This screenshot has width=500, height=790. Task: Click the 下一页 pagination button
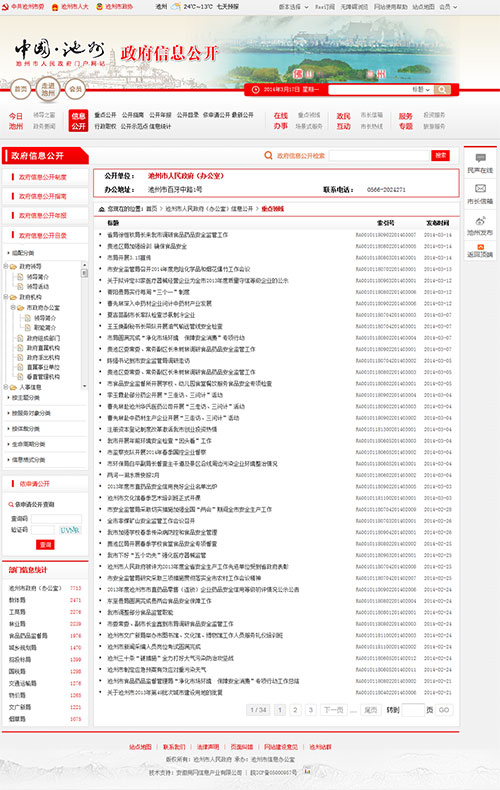click(333, 710)
